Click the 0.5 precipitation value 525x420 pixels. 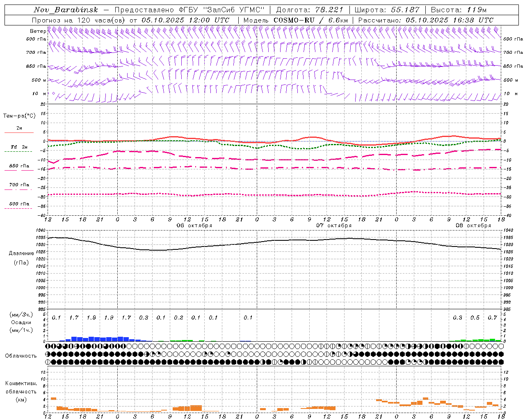click(x=475, y=317)
